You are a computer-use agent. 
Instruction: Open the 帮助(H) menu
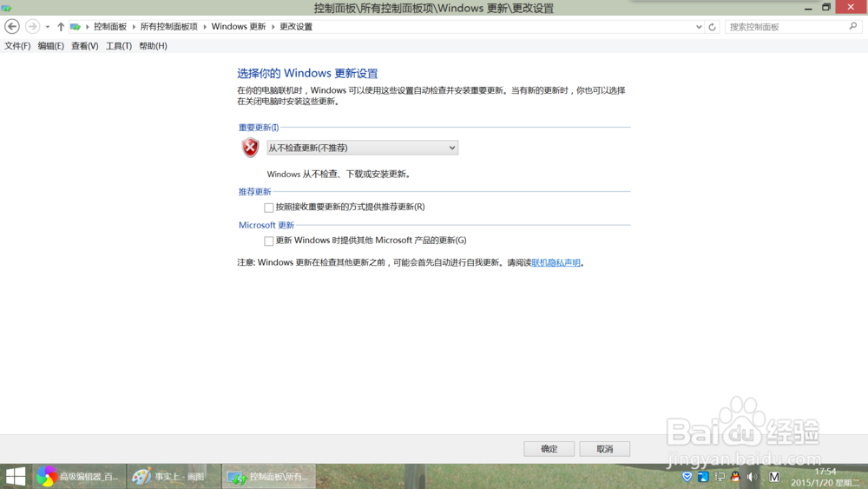tap(154, 46)
